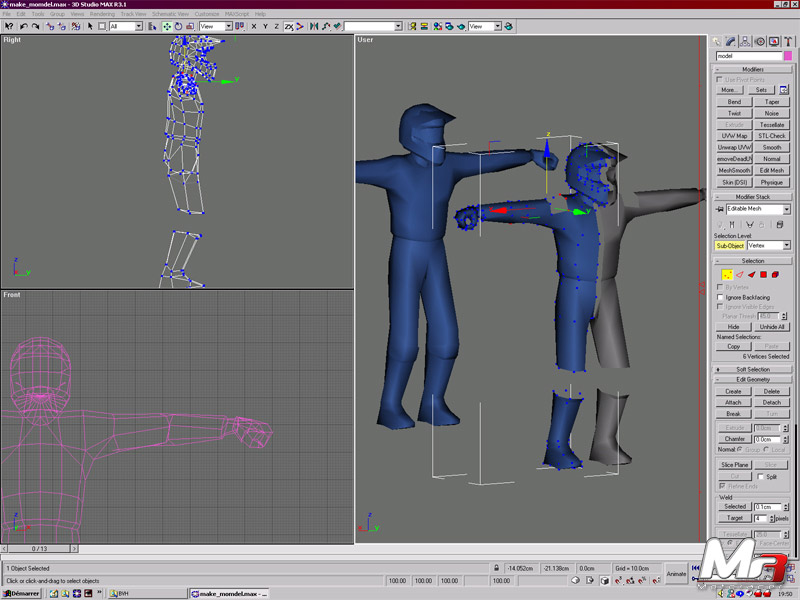Click the Select and Move tool
Image resolution: width=800 pixels, height=600 pixels.
[x=167, y=26]
